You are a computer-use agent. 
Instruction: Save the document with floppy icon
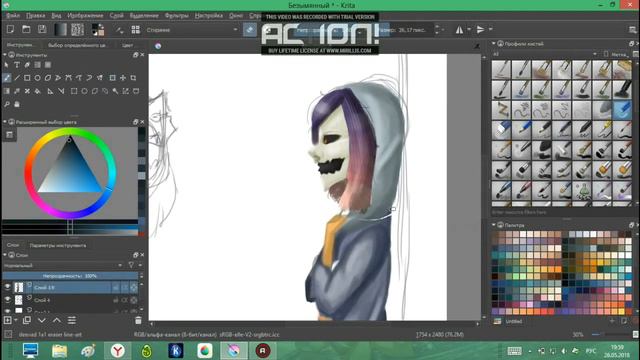coord(42,29)
